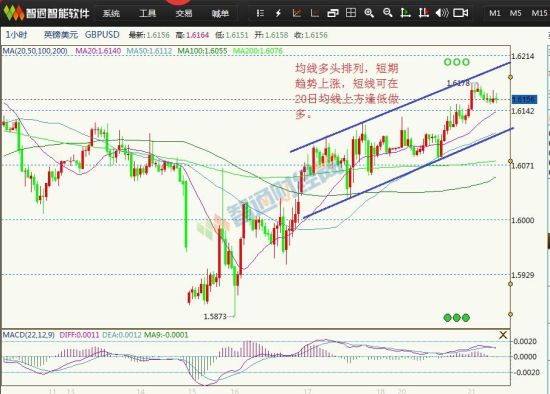Image resolution: width=550 pixels, height=394 pixels.
Task: Open the list view toolbar icon
Action: pyautogui.click(x=260, y=13)
